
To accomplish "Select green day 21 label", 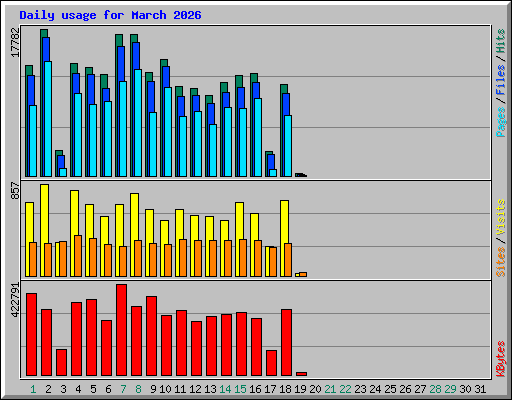I will coord(330,389).
